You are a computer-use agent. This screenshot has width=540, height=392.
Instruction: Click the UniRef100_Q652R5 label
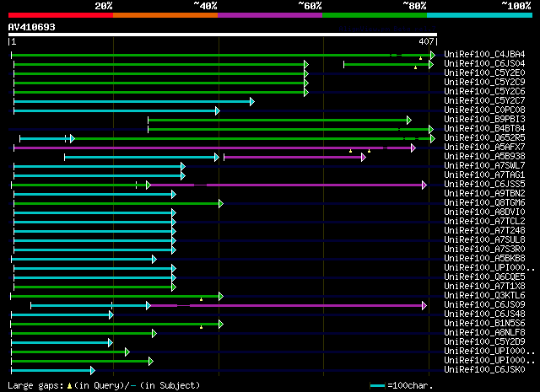(484, 138)
